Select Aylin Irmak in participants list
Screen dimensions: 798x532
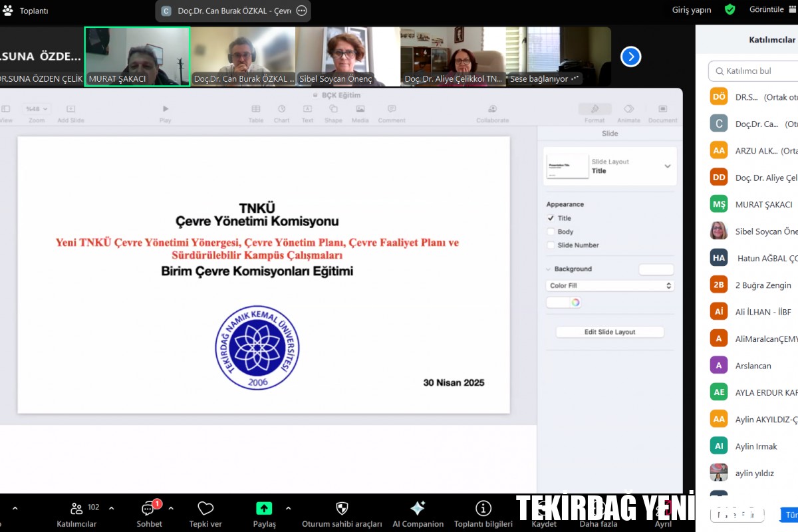753,446
